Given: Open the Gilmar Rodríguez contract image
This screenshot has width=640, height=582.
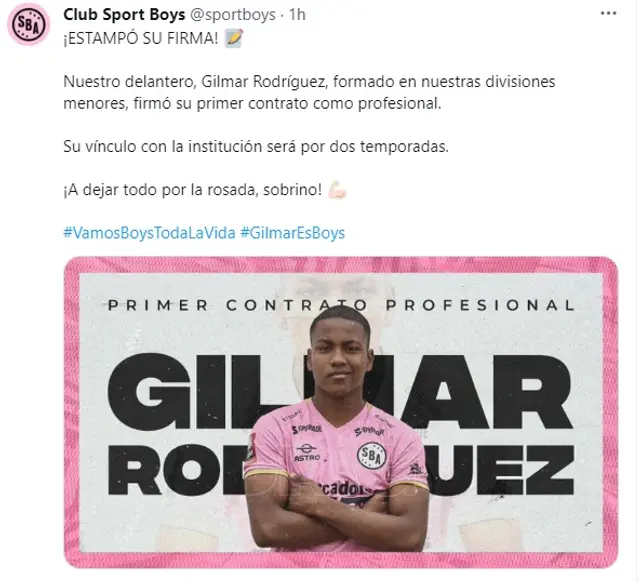Looking at the screenshot, I should click(x=341, y=412).
